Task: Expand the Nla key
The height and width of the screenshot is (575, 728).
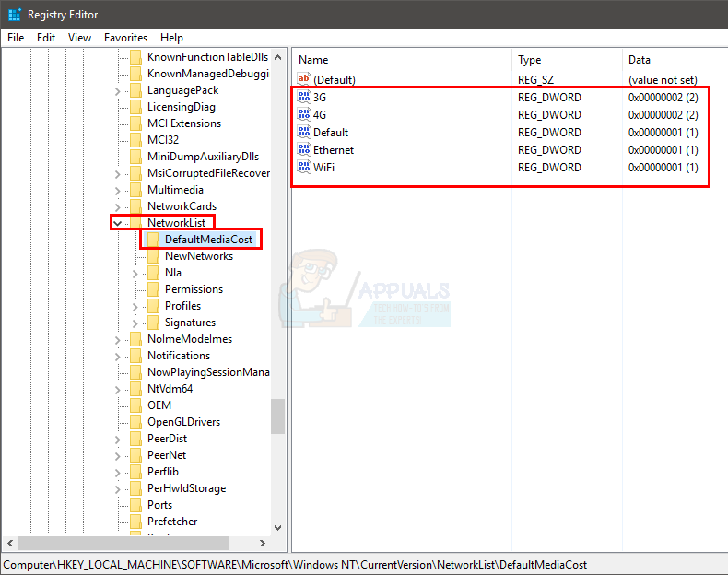Action: tap(135, 274)
